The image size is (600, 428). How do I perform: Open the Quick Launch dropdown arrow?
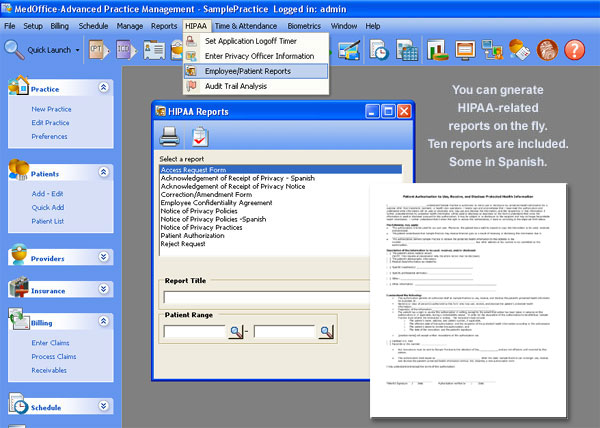(77, 48)
